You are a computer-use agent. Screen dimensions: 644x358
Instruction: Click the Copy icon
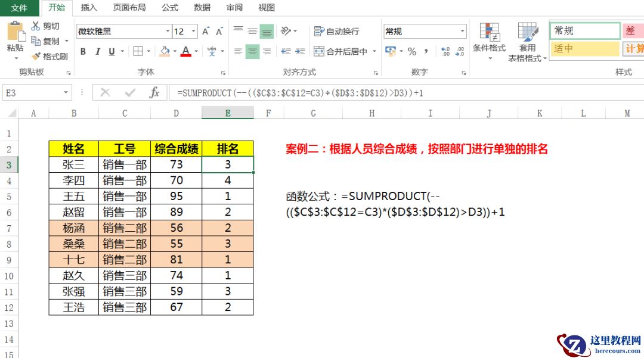[x=36, y=41]
